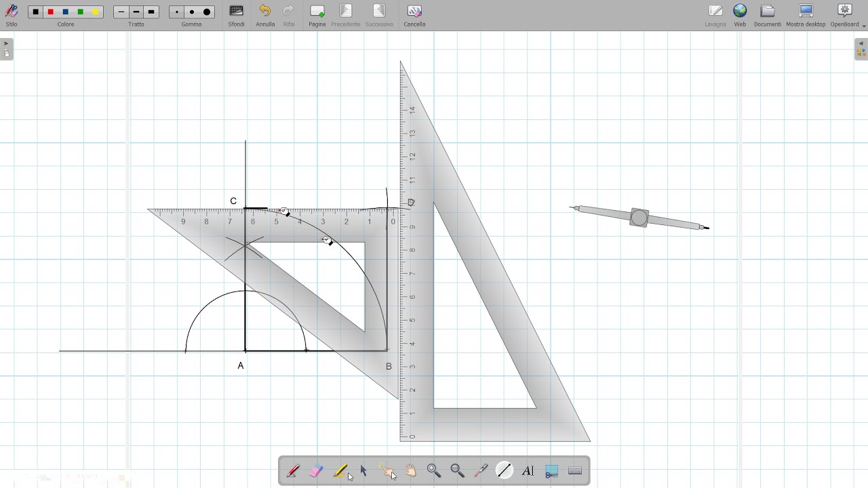Open the OpenBoard main menu
Viewport: 868px width, 488px height.
point(845,15)
